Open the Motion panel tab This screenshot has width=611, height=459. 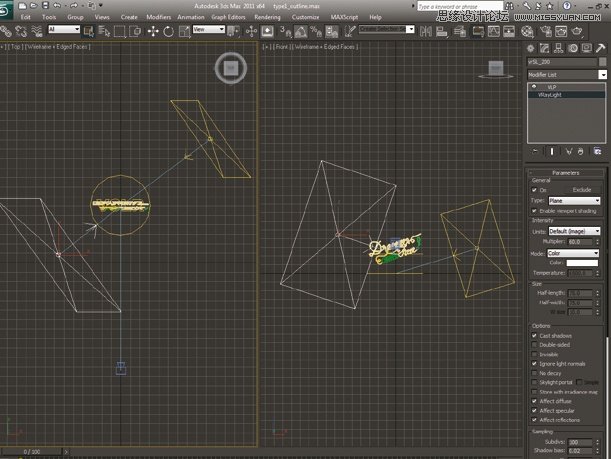[574, 48]
